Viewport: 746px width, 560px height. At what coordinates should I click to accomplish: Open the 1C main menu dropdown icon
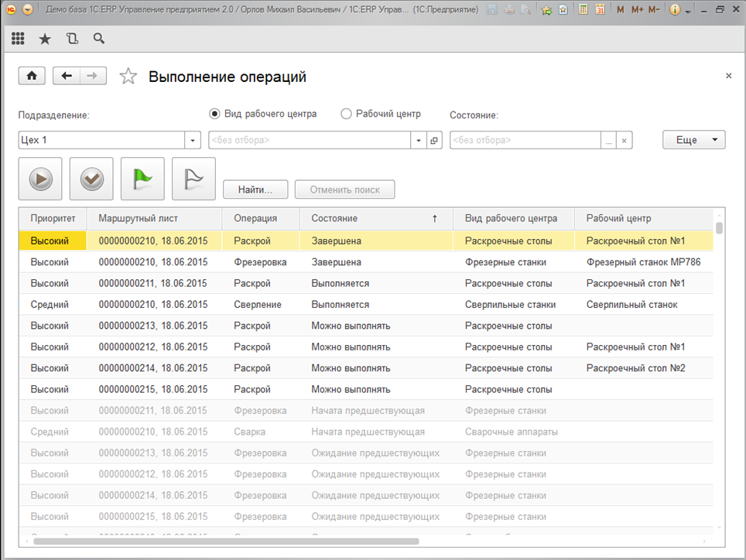[28, 9]
